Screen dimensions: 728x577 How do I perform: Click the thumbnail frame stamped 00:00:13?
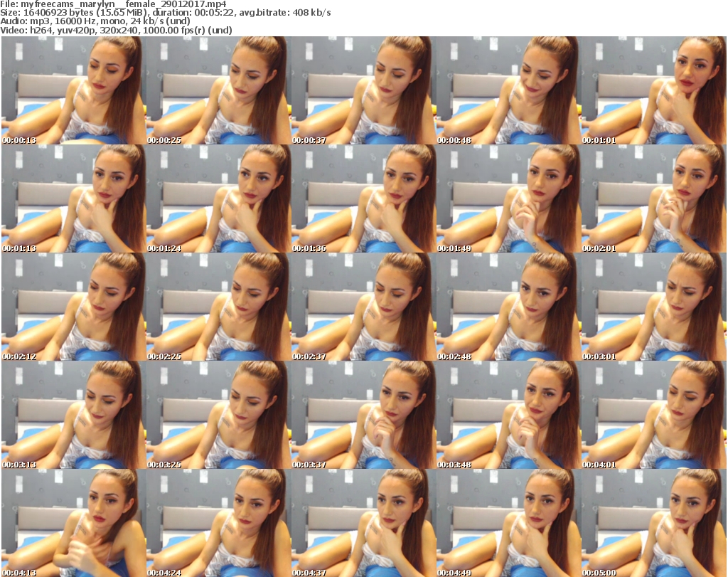pos(73,90)
